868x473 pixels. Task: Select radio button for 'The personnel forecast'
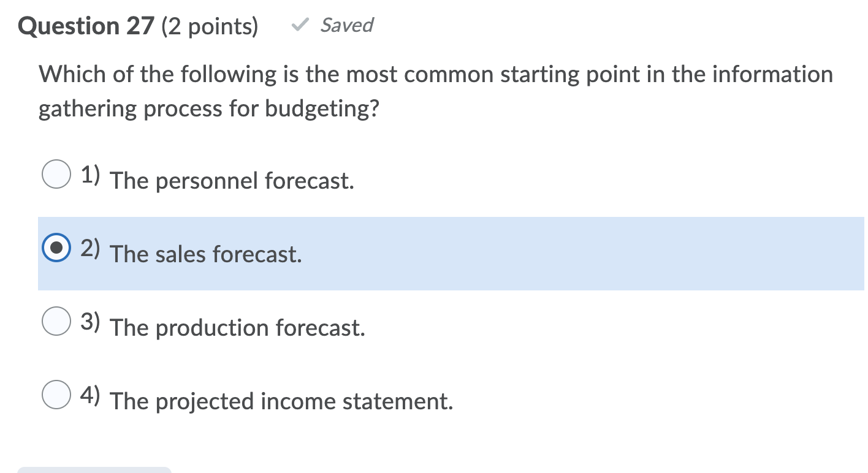coord(56,175)
